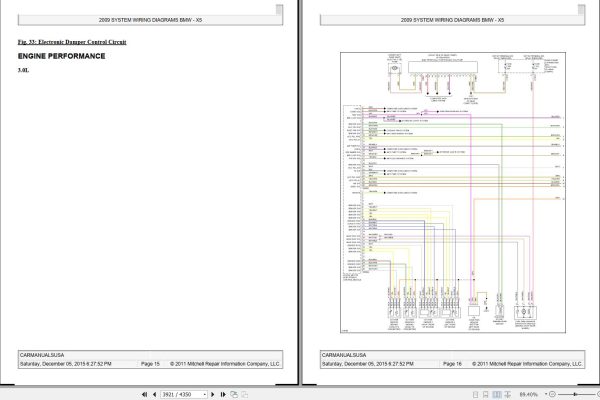Click the ENGINE PERFORMANCE heading text
This screenshot has width=600, height=400.
pos(62,56)
